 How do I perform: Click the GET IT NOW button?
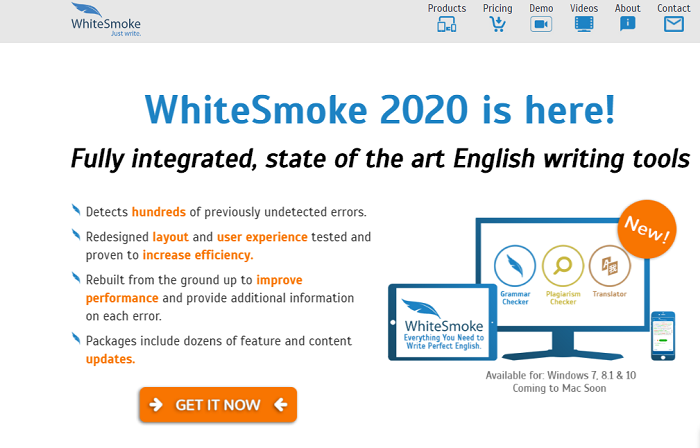(218, 405)
